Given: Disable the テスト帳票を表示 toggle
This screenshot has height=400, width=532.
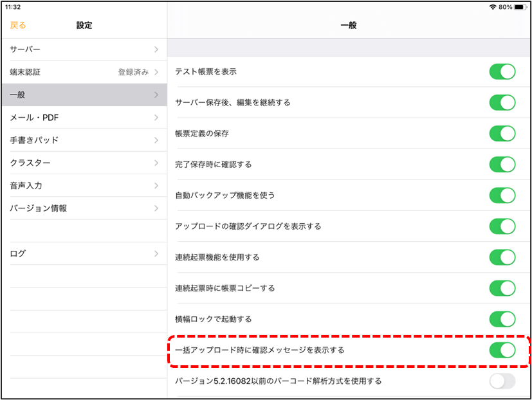Looking at the screenshot, I should click(502, 71).
